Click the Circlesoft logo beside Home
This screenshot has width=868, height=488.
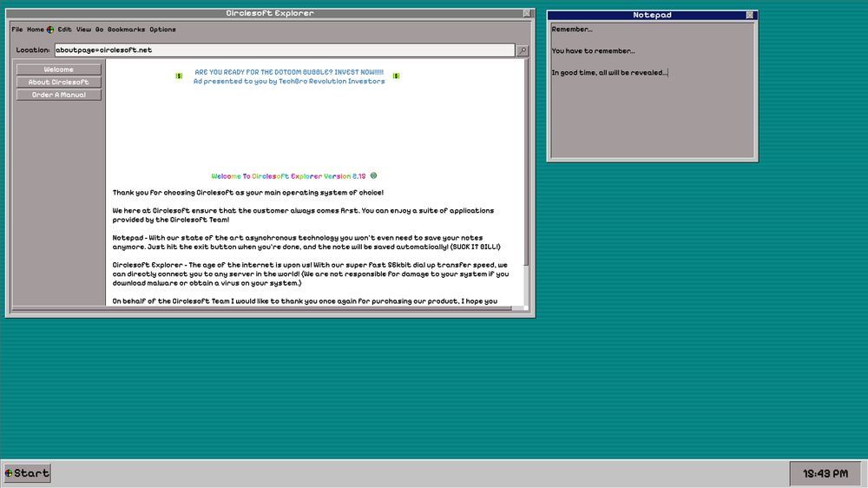pyautogui.click(x=49, y=30)
